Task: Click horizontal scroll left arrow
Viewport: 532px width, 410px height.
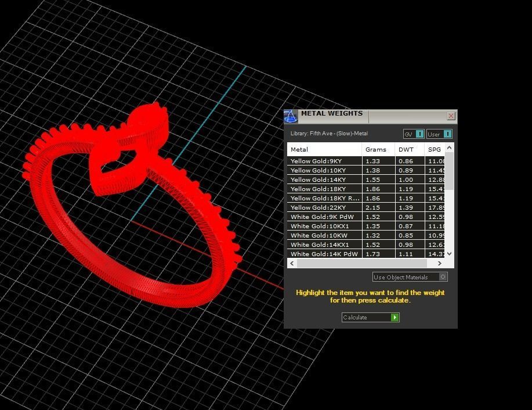Action: point(292,263)
